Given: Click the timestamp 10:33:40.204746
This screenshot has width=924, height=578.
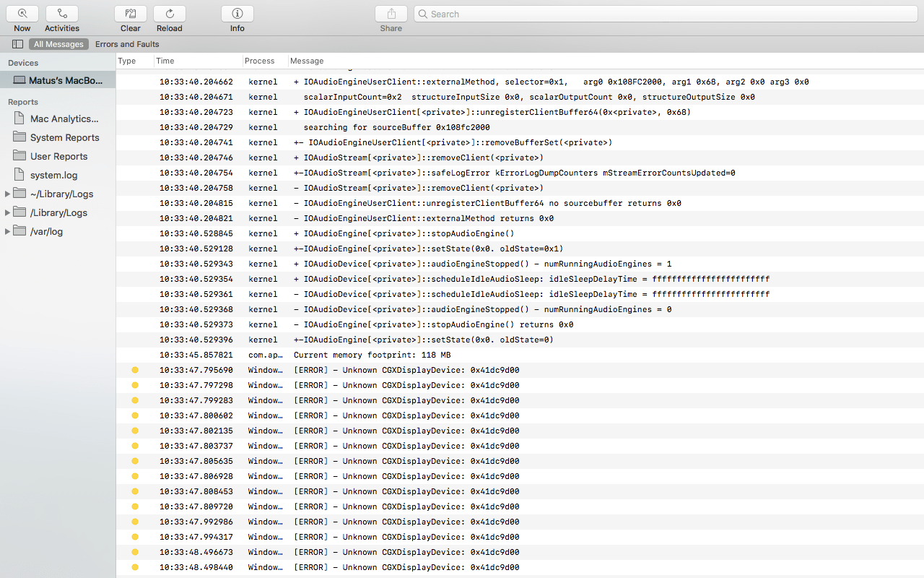Looking at the screenshot, I should click(196, 158).
